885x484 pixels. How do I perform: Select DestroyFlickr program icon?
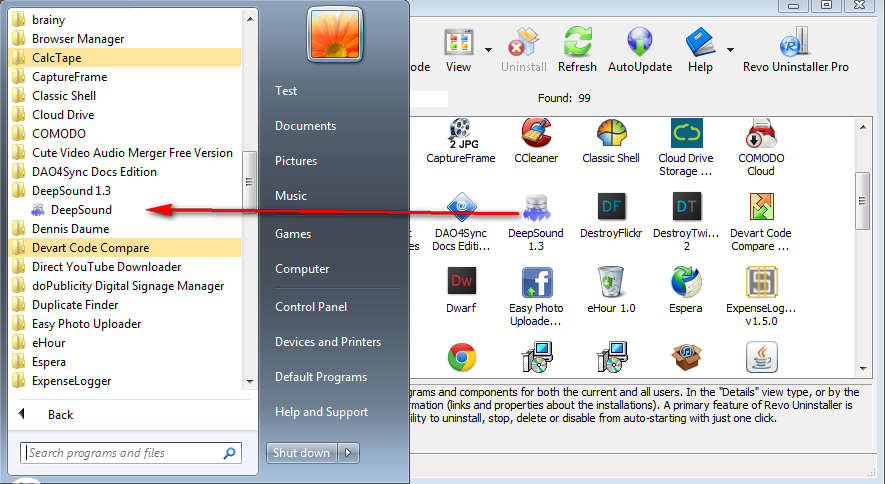click(611, 206)
